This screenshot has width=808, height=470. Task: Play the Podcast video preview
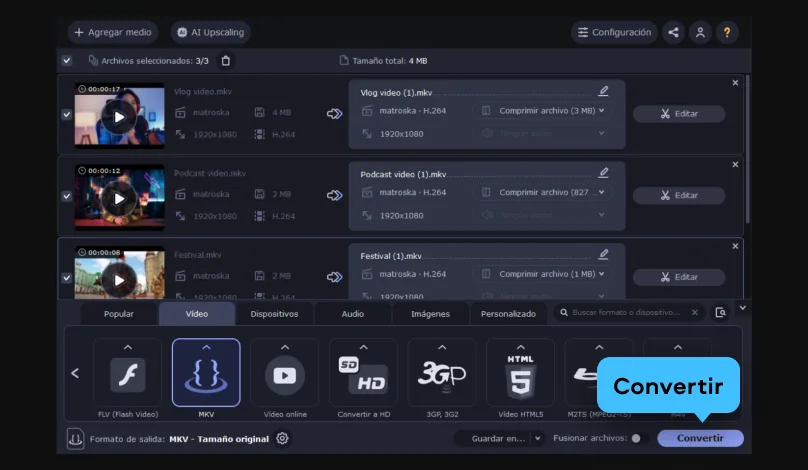point(119,198)
